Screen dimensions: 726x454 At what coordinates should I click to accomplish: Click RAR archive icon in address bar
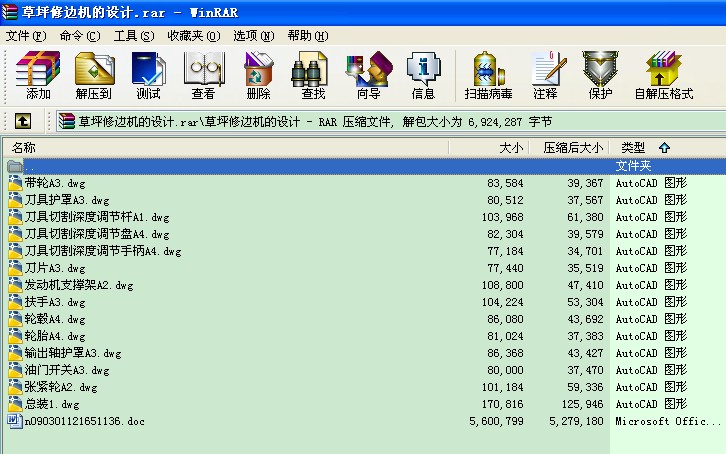click(67, 121)
